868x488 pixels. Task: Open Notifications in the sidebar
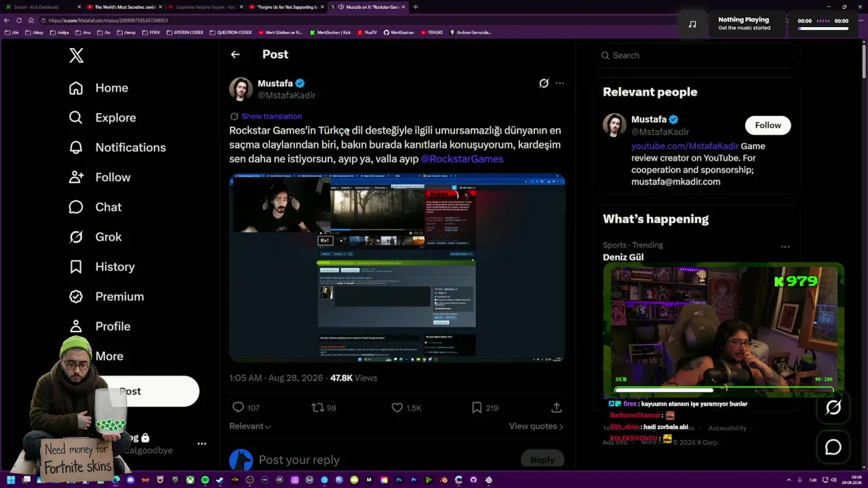(117, 148)
